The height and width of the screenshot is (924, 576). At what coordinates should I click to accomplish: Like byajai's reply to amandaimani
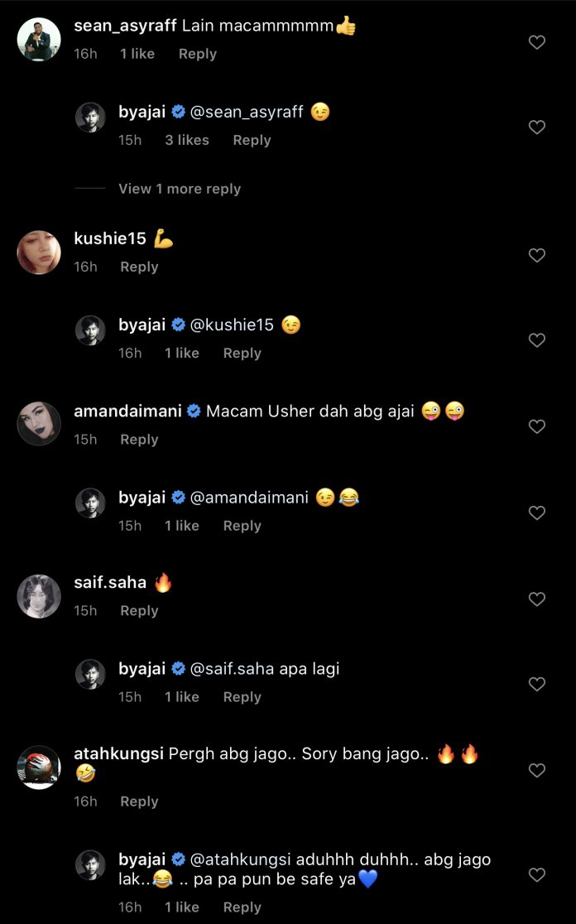point(537,513)
